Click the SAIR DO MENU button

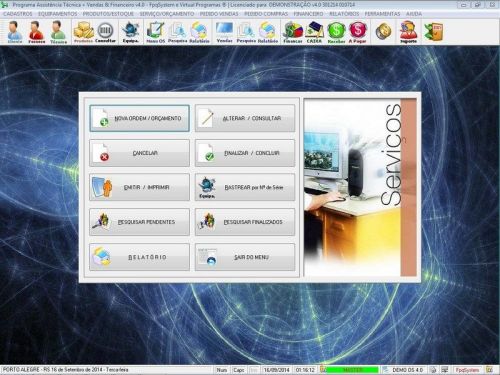tap(245, 257)
